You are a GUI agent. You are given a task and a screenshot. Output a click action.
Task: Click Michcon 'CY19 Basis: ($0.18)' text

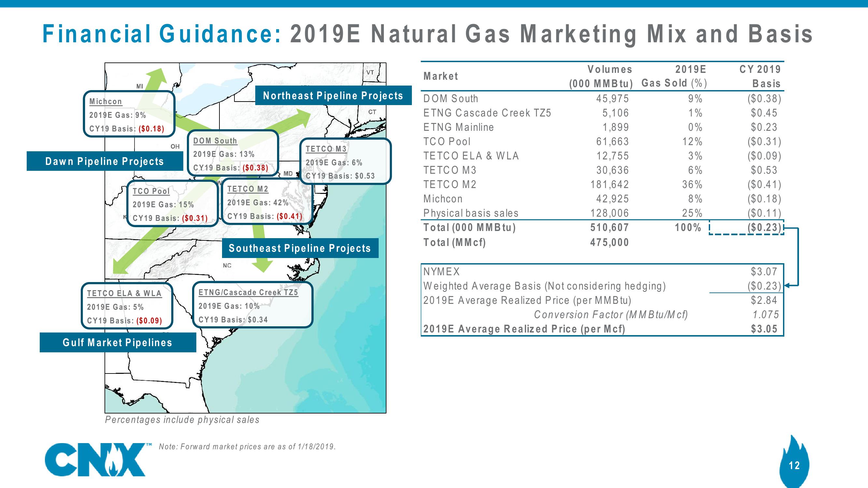pyautogui.click(x=127, y=129)
